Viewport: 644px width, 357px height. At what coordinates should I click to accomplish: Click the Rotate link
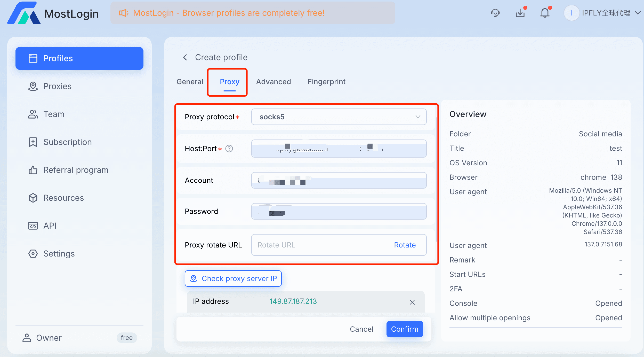405,245
